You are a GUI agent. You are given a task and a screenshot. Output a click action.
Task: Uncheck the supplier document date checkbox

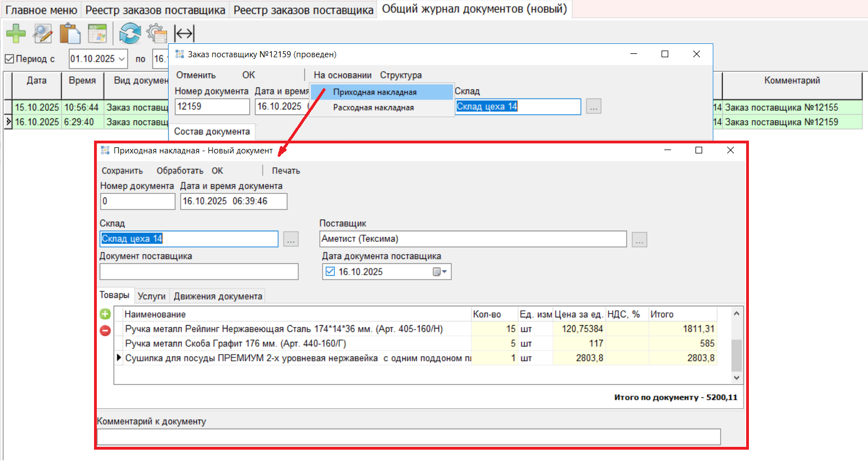point(331,272)
